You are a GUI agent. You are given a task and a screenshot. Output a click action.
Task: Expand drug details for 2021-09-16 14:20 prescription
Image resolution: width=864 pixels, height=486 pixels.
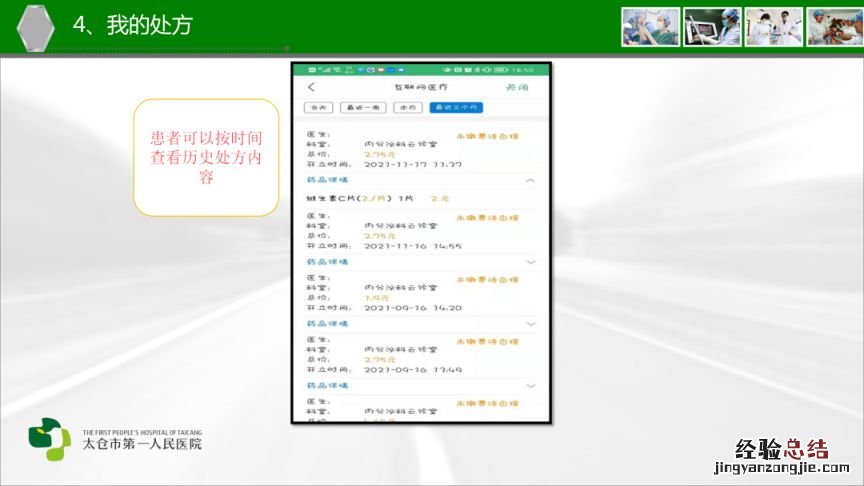point(530,324)
